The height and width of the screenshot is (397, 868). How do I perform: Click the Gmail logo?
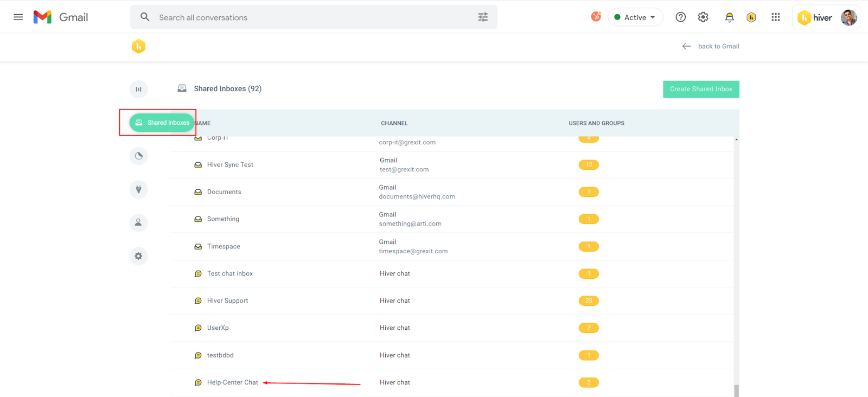coord(61,17)
